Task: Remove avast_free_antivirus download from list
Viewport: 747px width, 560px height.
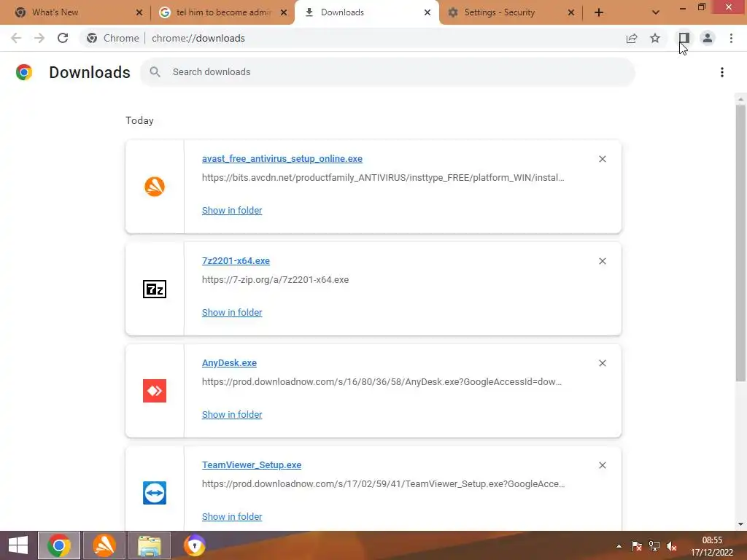Action: [x=602, y=159]
